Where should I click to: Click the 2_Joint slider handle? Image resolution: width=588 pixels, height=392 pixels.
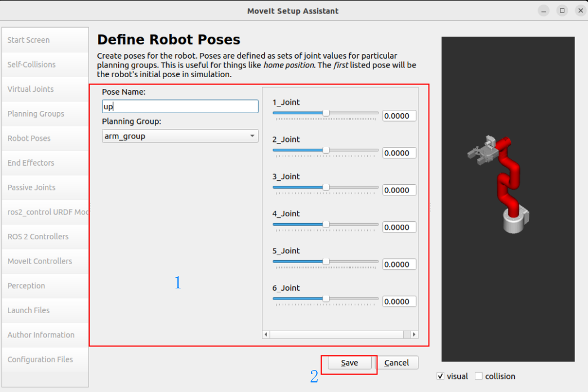pyautogui.click(x=326, y=150)
